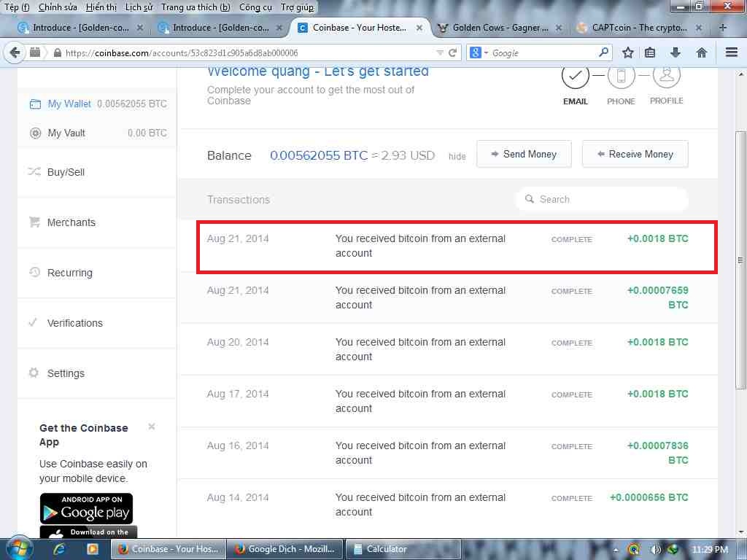Image resolution: width=747 pixels, height=560 pixels.
Task: Click the EMAIL verification step circle
Action: (x=575, y=76)
